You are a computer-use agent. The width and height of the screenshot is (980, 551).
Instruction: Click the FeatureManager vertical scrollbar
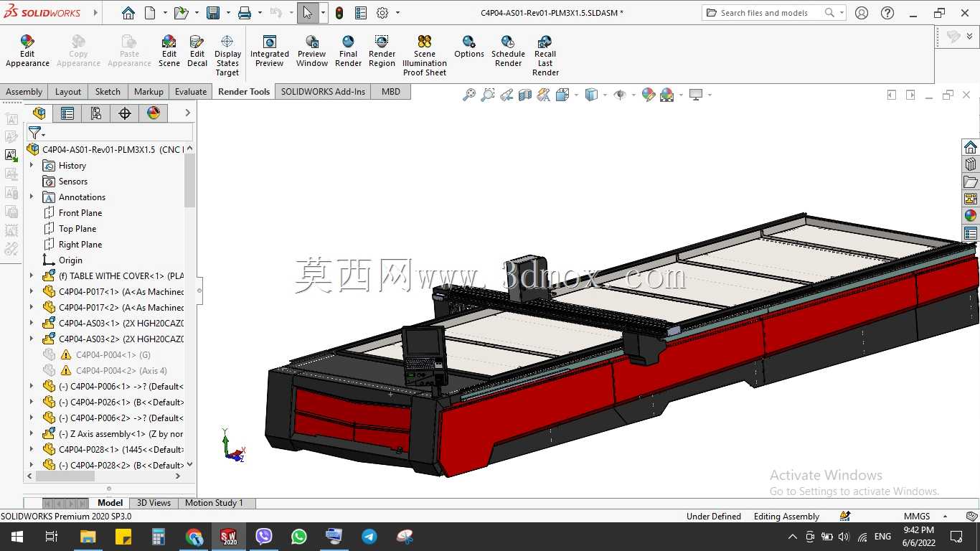coord(189,181)
